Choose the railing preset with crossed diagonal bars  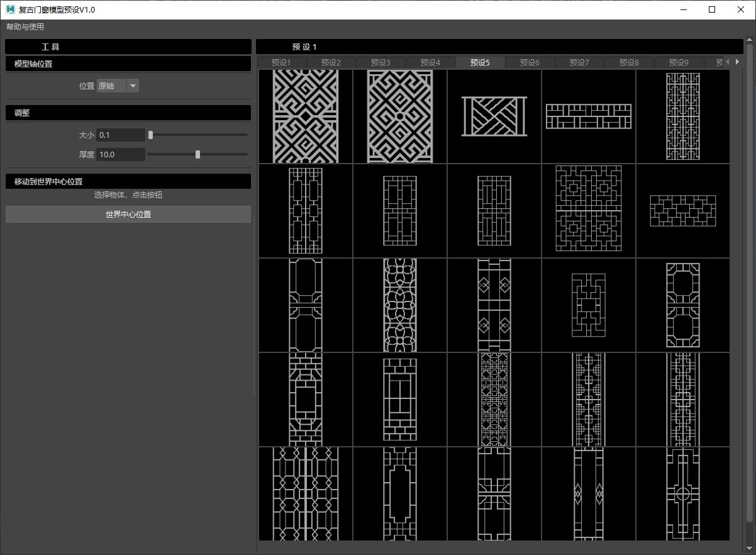[x=494, y=116]
